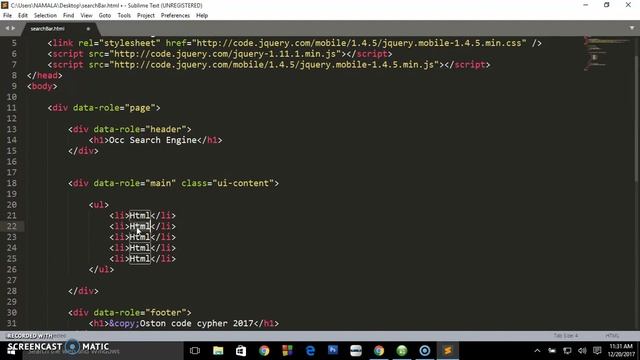This screenshot has width=640, height=360.
Task: Open Microsoft Store from the taskbar
Action: click(241, 351)
